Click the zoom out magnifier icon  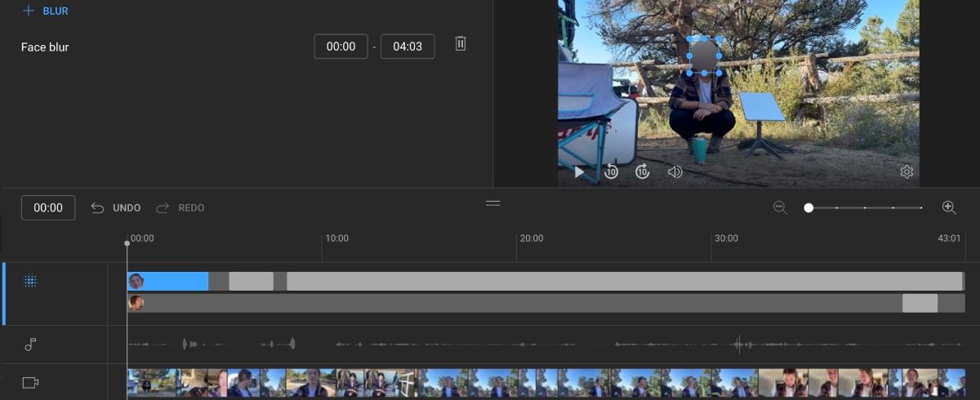point(780,208)
